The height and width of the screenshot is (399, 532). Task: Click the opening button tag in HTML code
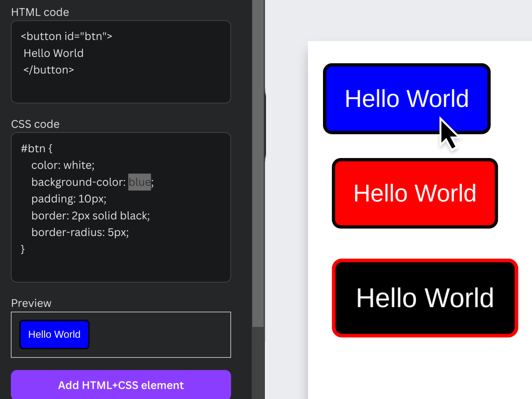click(x=66, y=36)
